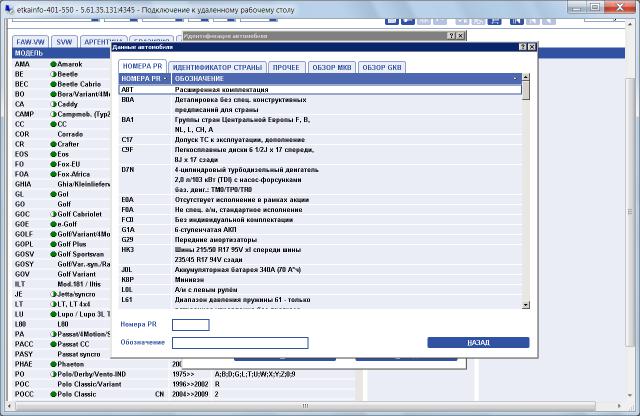Open the ИДЕНТИФИКАТОР СТРАНЫ tab

pos(217,67)
